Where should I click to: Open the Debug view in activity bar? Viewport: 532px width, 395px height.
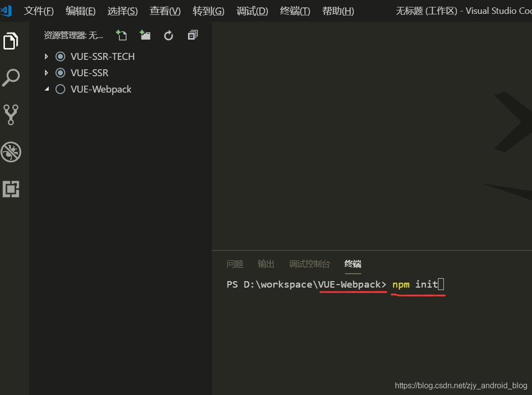(x=11, y=151)
